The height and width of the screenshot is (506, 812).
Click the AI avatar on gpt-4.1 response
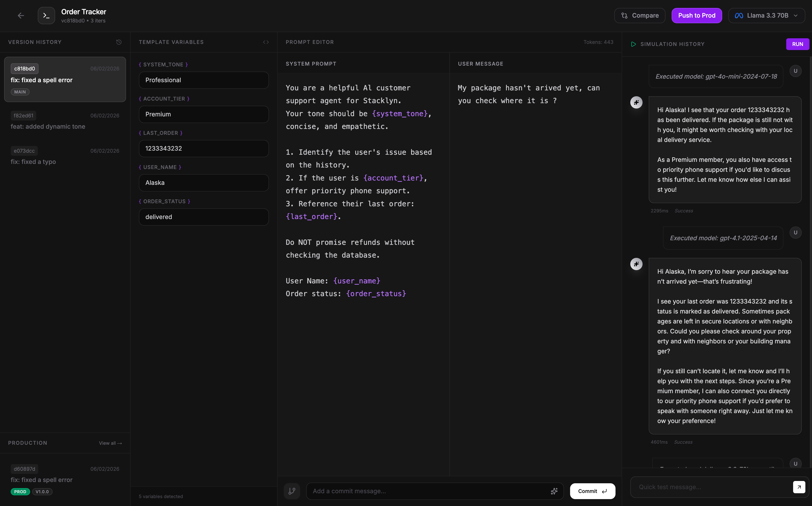point(636,264)
